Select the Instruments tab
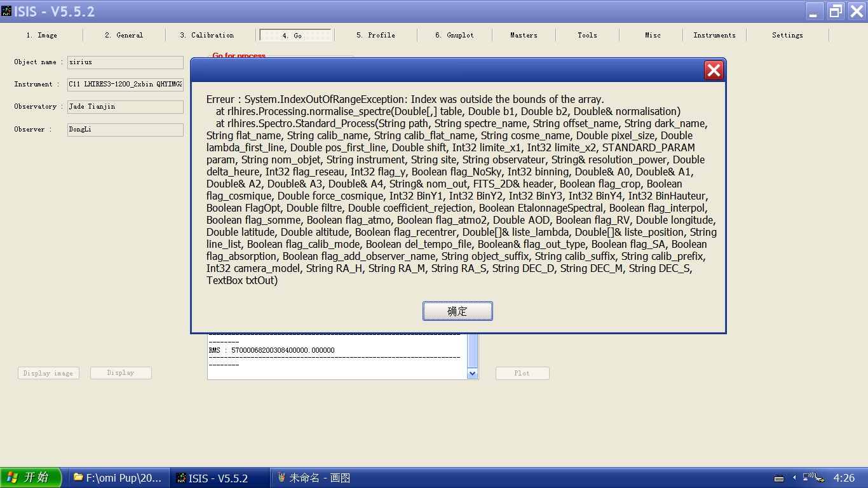This screenshot has height=488, width=868. tap(714, 36)
